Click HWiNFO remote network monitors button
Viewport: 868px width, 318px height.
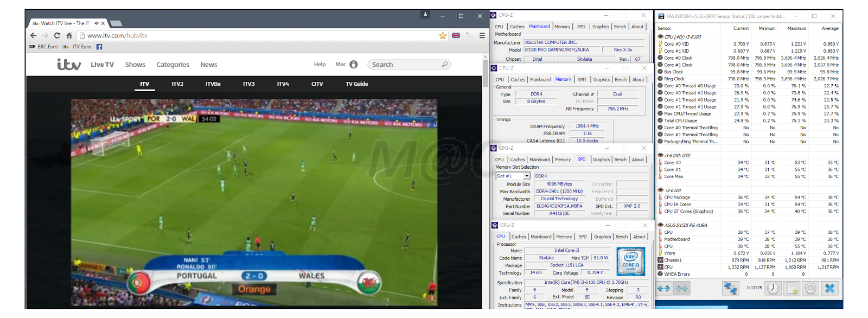[730, 289]
